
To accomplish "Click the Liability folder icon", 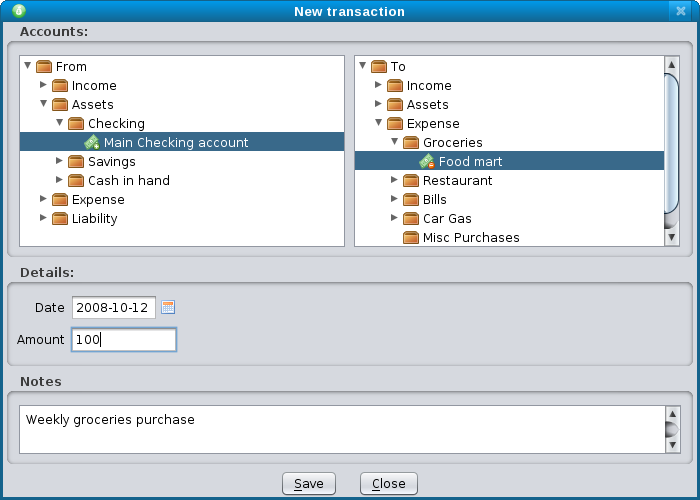I will tap(60, 218).
